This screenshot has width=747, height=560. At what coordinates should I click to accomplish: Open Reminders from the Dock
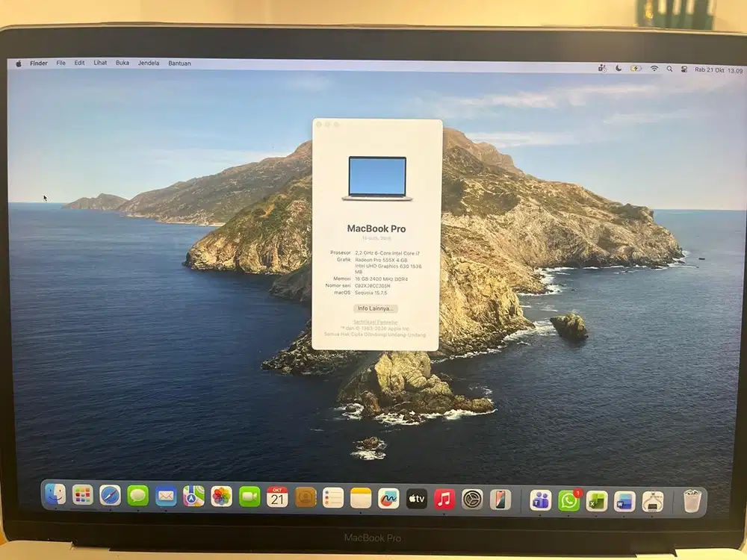tap(333, 498)
